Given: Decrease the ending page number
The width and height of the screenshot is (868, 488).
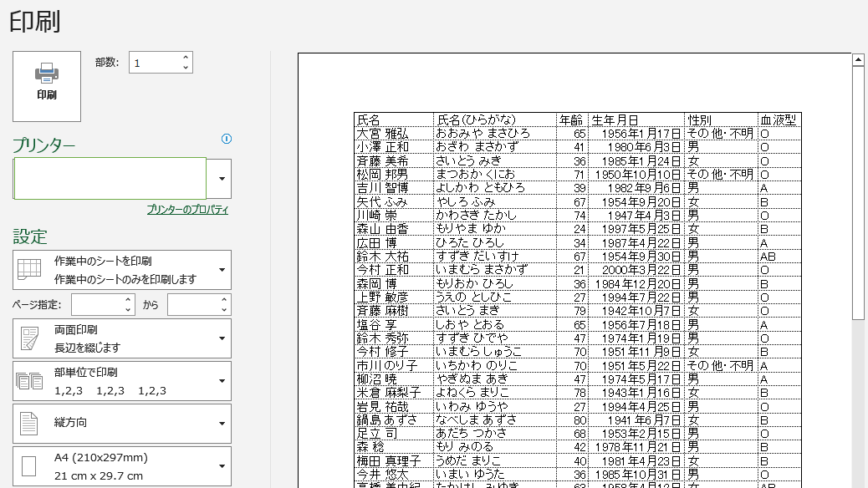Looking at the screenshot, I should tap(223, 309).
